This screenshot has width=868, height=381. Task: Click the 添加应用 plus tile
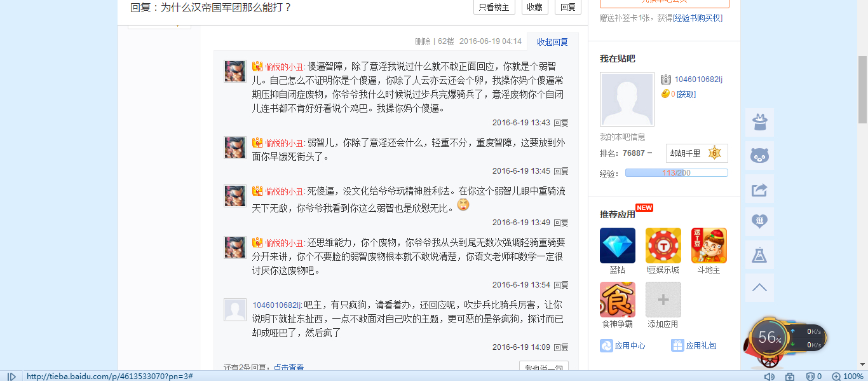[663, 300]
